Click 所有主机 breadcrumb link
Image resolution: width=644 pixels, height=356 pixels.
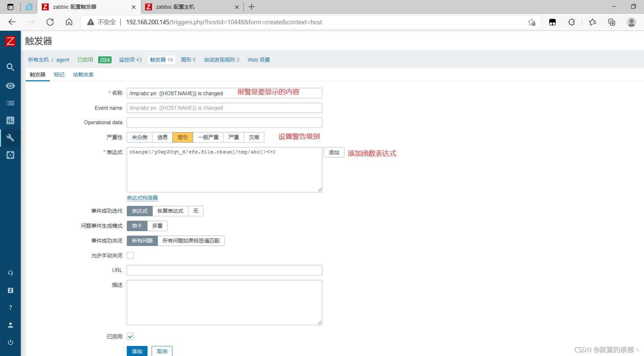pyautogui.click(x=39, y=60)
